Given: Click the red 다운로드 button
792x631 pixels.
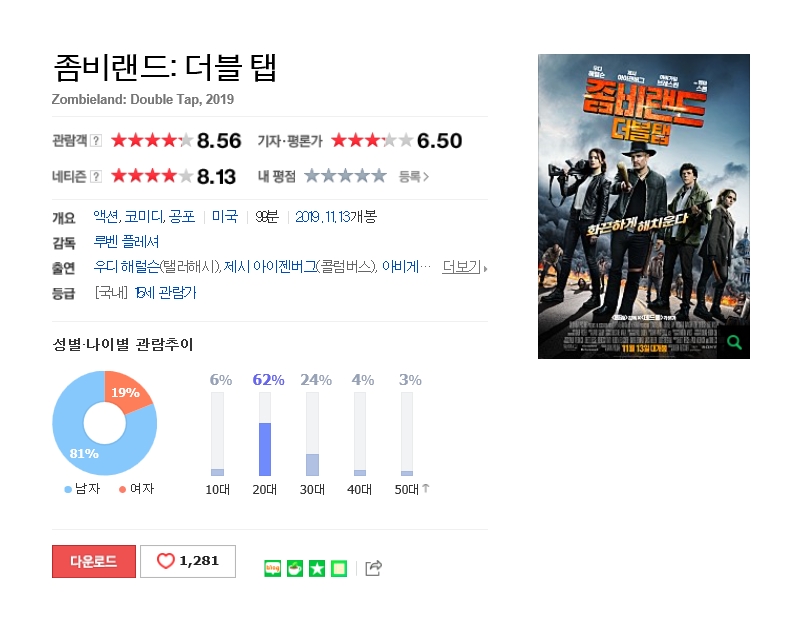Looking at the screenshot, I should pos(94,561).
